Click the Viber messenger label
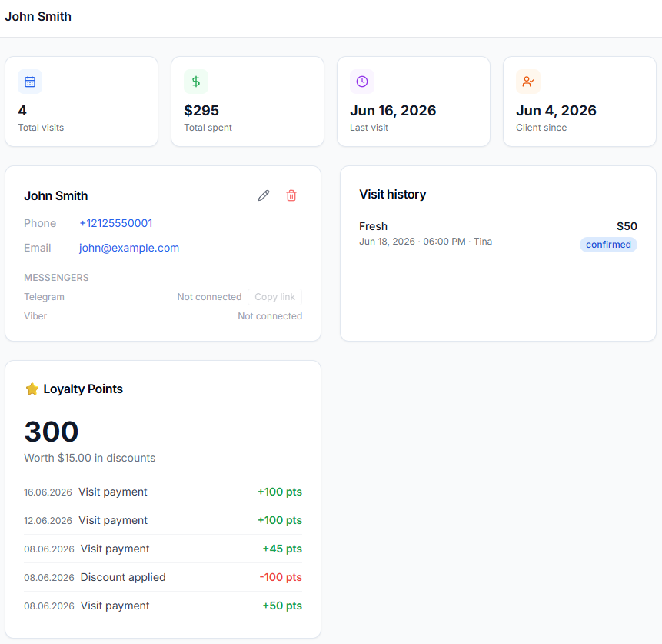Viewport: 662px width, 644px height. pos(35,316)
